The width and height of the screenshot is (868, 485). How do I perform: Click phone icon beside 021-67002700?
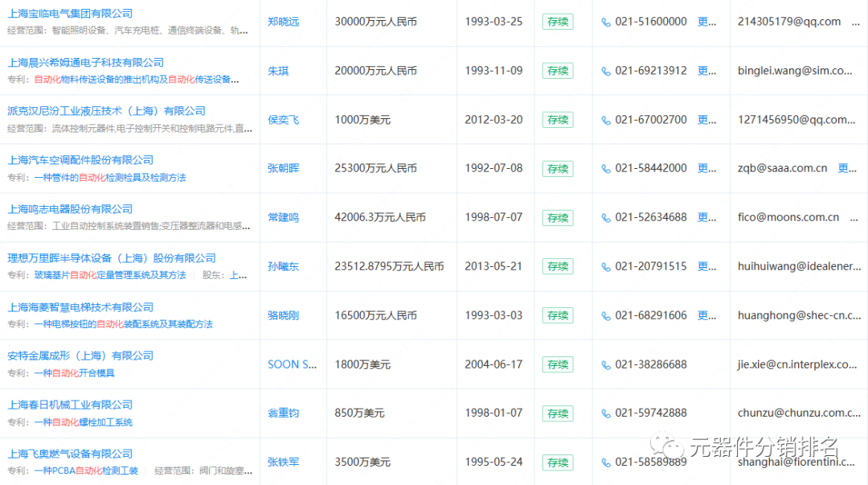(x=606, y=121)
